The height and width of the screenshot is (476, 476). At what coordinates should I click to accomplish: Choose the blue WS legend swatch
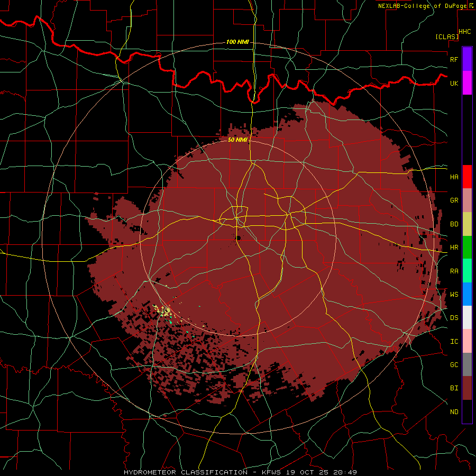pos(467,294)
